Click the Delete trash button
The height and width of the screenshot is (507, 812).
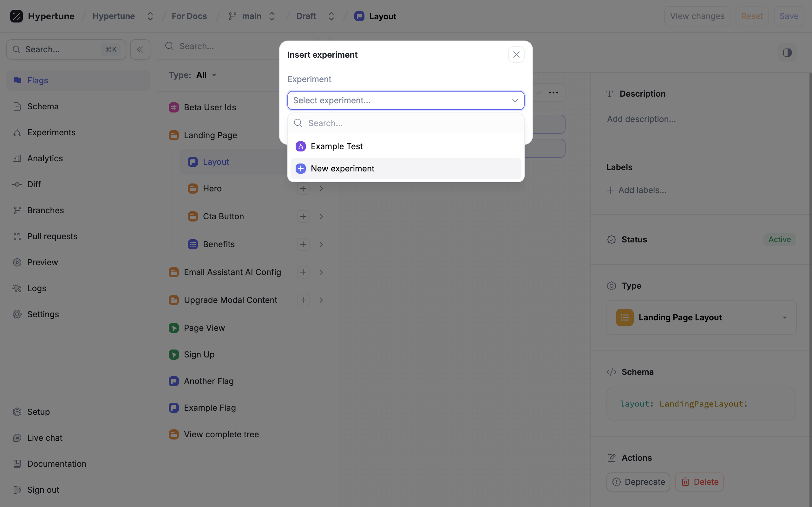pyautogui.click(x=699, y=482)
